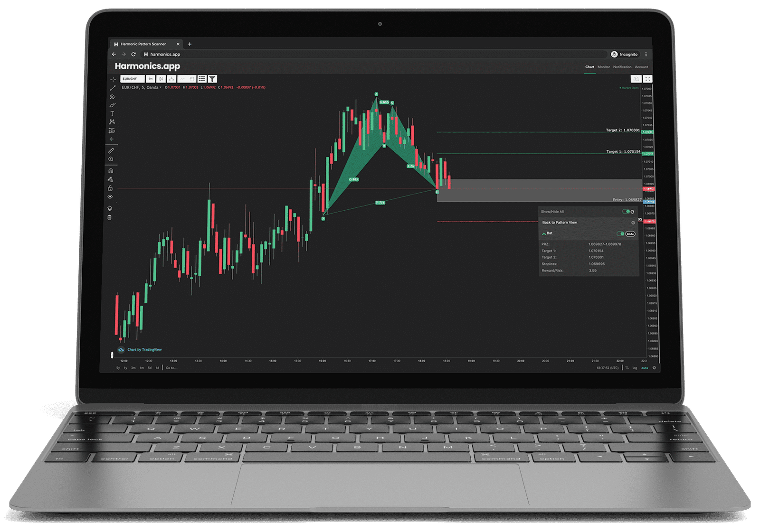Viewport: 760px width, 532px height.
Task: Select the text annotation tool
Action: coord(112,113)
